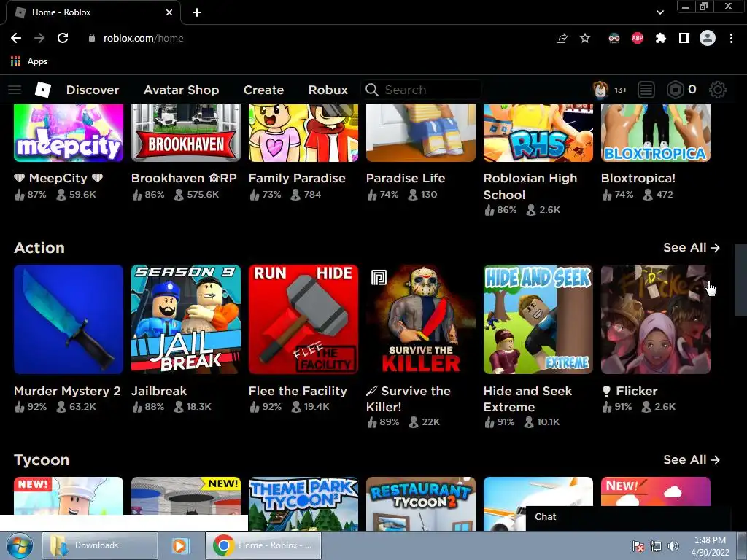747x560 pixels.
Task: Open the Discover page
Action: point(93,90)
